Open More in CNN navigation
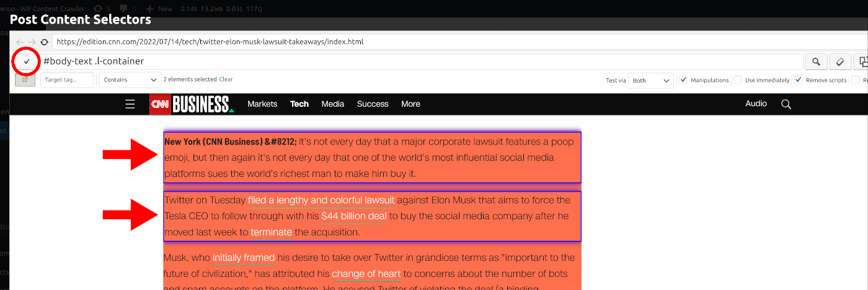868x290 pixels. 410,104
